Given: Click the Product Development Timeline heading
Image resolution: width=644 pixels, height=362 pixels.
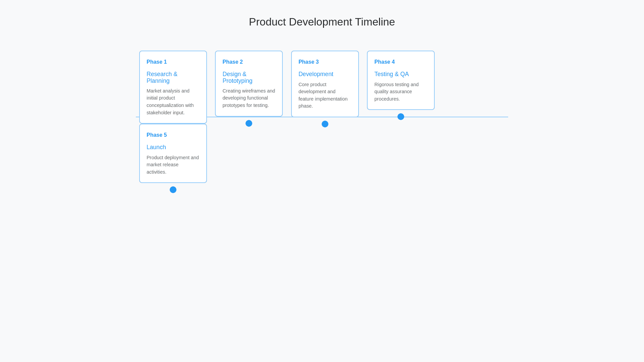Looking at the screenshot, I should point(322,22).
